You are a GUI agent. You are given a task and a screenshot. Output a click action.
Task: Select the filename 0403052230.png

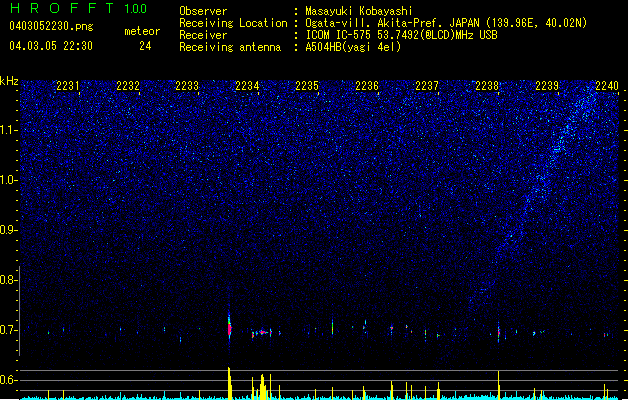point(51,26)
